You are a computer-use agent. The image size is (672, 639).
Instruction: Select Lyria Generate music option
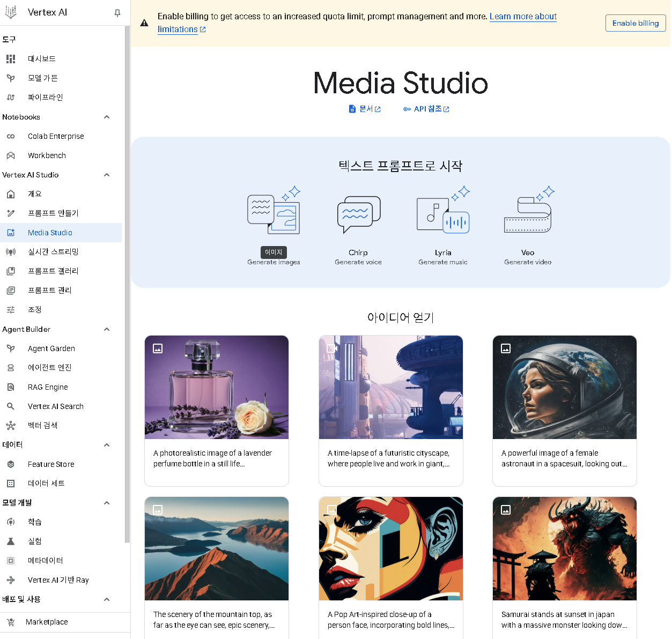tap(443, 225)
